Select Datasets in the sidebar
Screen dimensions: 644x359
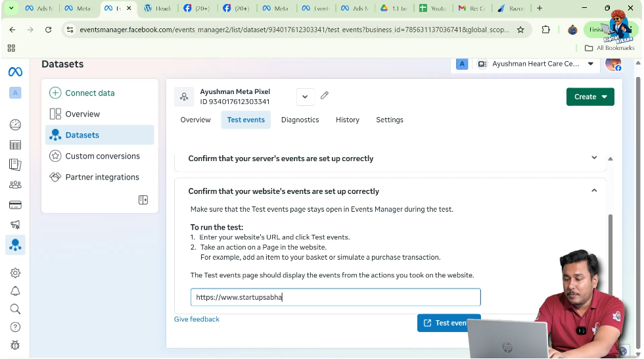[x=100, y=135]
